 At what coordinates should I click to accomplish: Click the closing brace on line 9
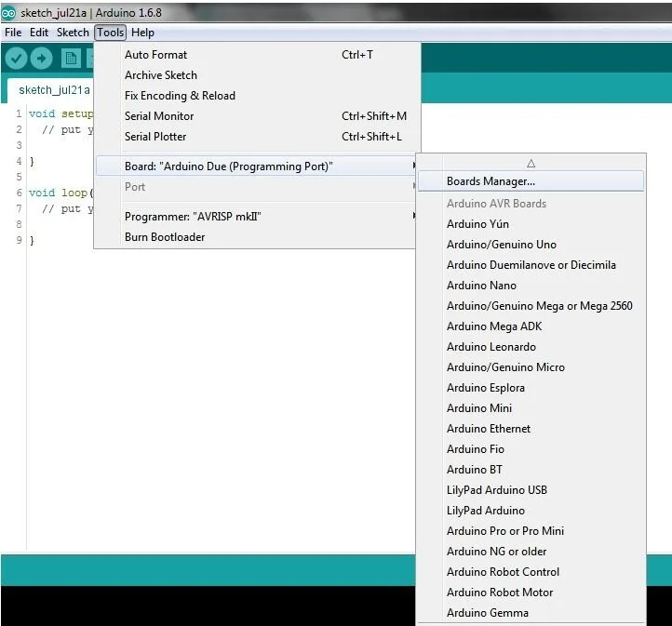click(x=32, y=241)
